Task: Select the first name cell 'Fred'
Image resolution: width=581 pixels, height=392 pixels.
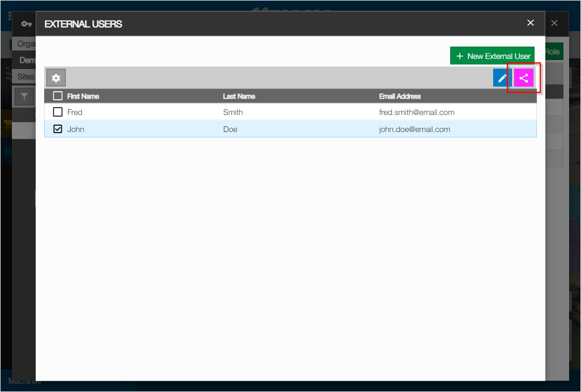Action: 75,112
